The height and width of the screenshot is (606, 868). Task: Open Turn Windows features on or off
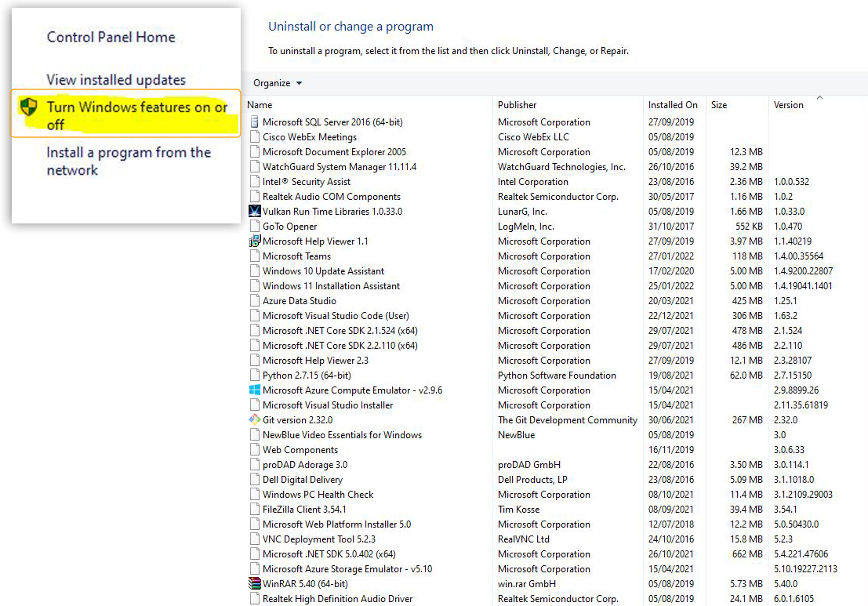[136, 115]
